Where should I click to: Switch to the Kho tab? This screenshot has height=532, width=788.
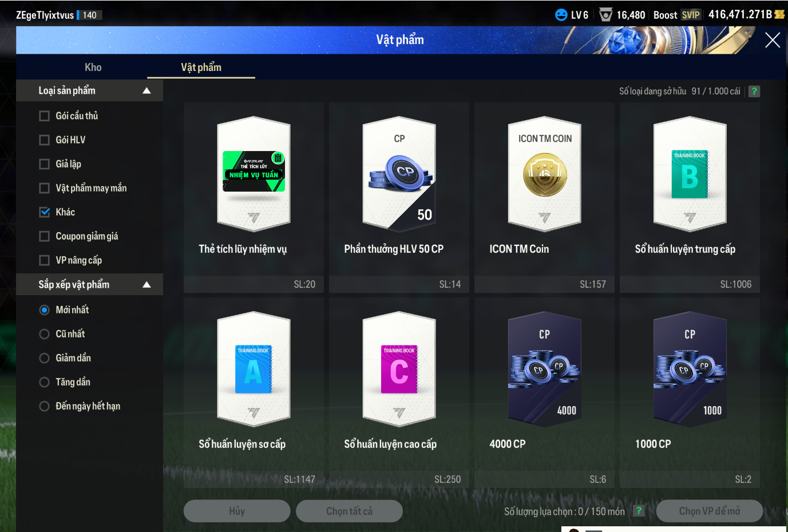tap(93, 68)
